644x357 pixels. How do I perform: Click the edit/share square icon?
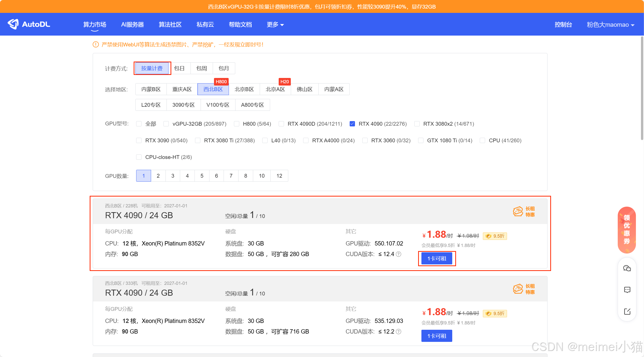(x=627, y=311)
